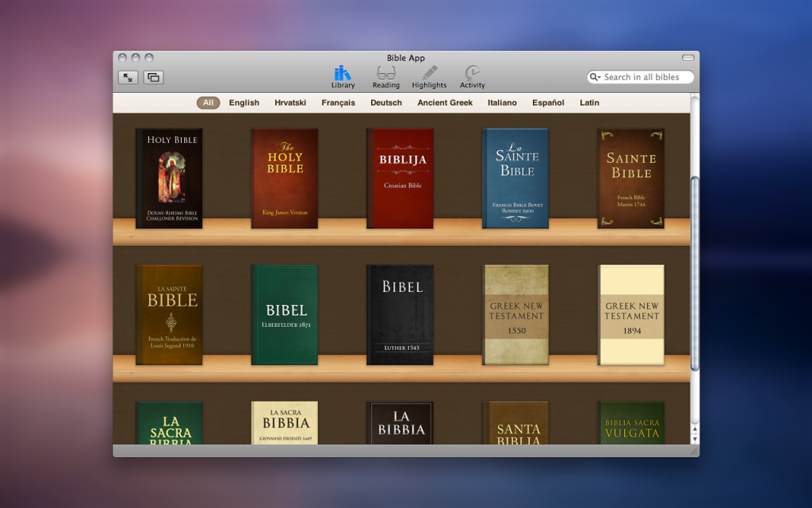Image resolution: width=812 pixels, height=508 pixels.
Task: Select the All language filter
Action: pyautogui.click(x=209, y=102)
